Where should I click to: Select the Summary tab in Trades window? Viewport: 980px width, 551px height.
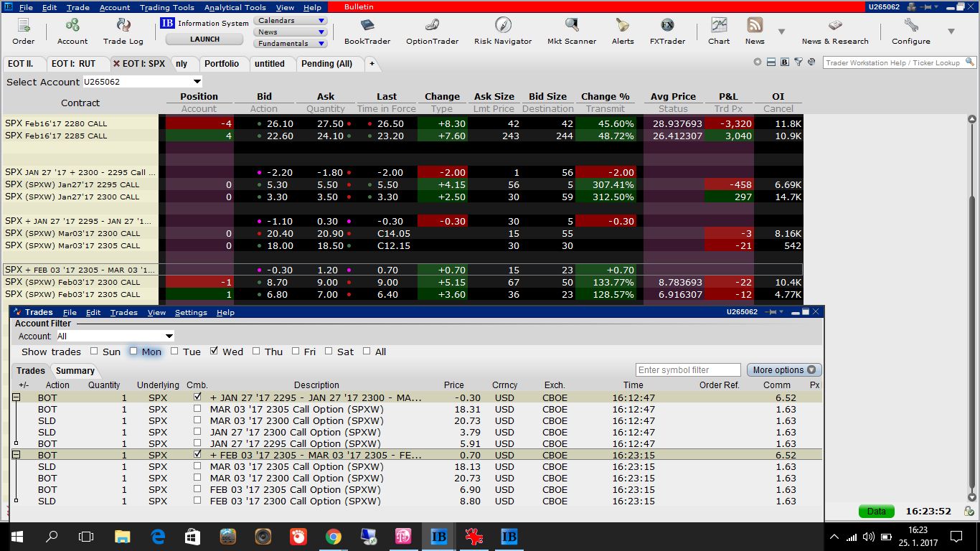point(75,371)
